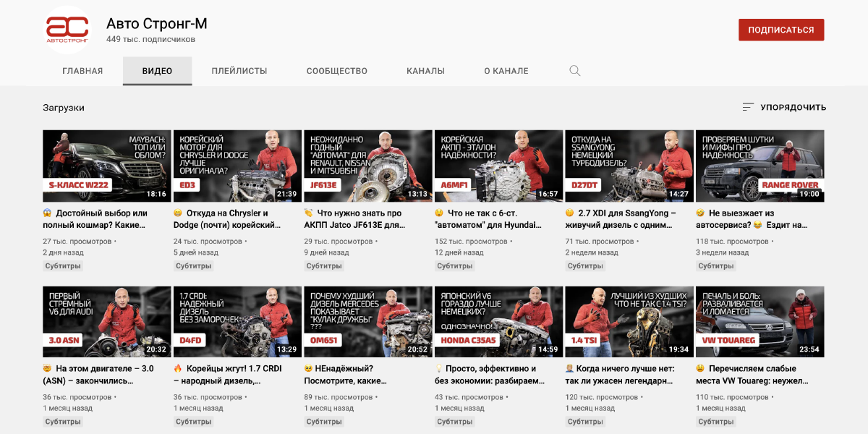Switch to the Главная tab
Viewport: 868px width, 434px height.
(x=82, y=71)
